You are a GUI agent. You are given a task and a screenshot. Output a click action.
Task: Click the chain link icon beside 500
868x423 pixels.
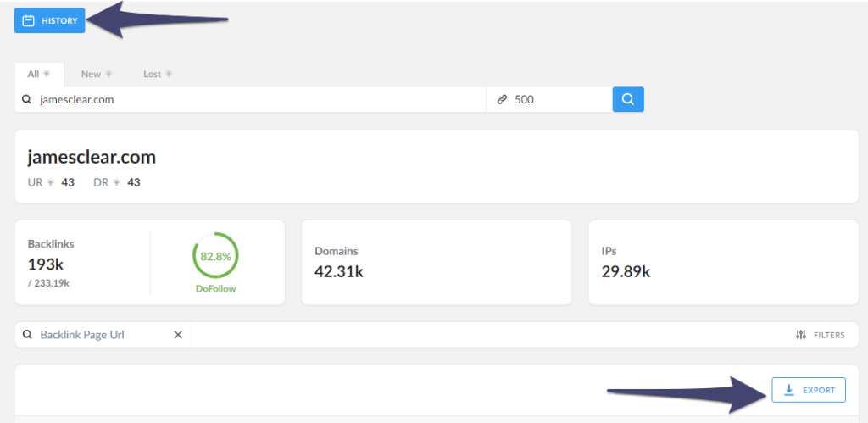502,100
